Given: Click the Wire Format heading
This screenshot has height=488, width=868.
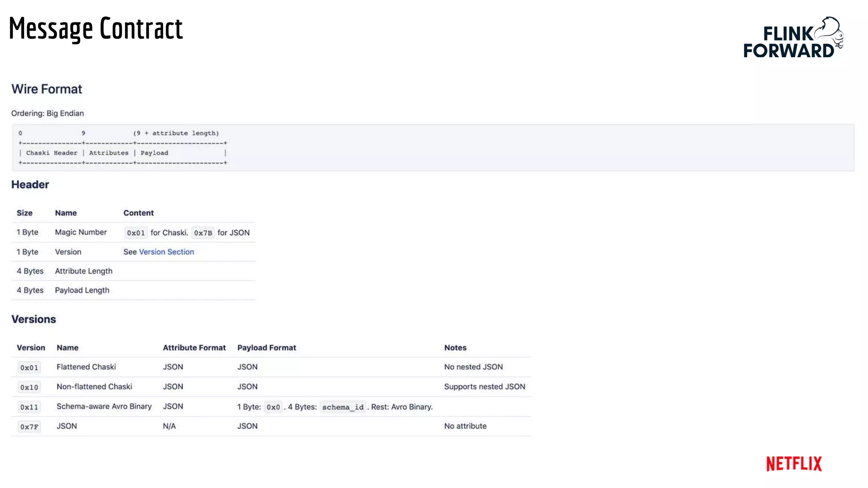Looking at the screenshot, I should tap(47, 89).
